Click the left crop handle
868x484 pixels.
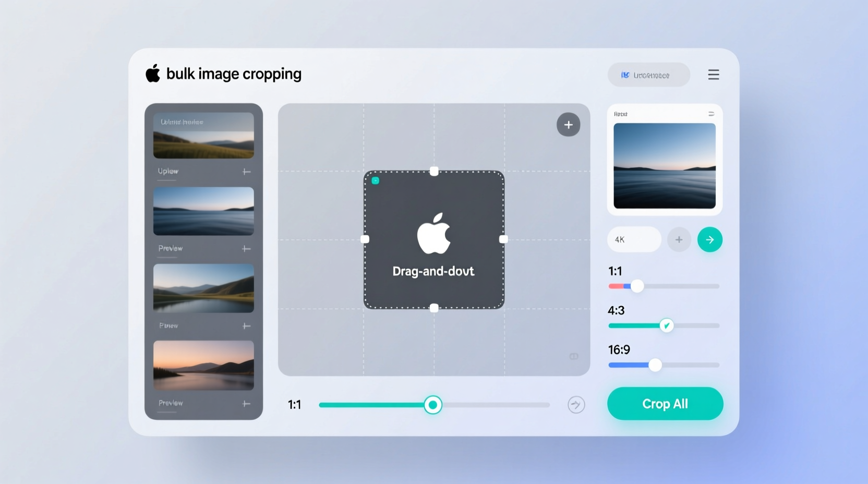point(365,239)
